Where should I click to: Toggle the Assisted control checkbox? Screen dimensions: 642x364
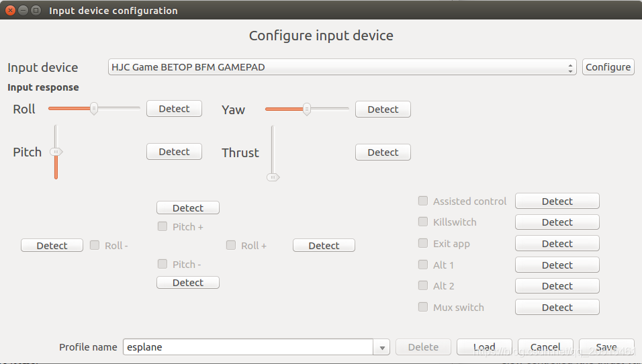[x=423, y=201]
